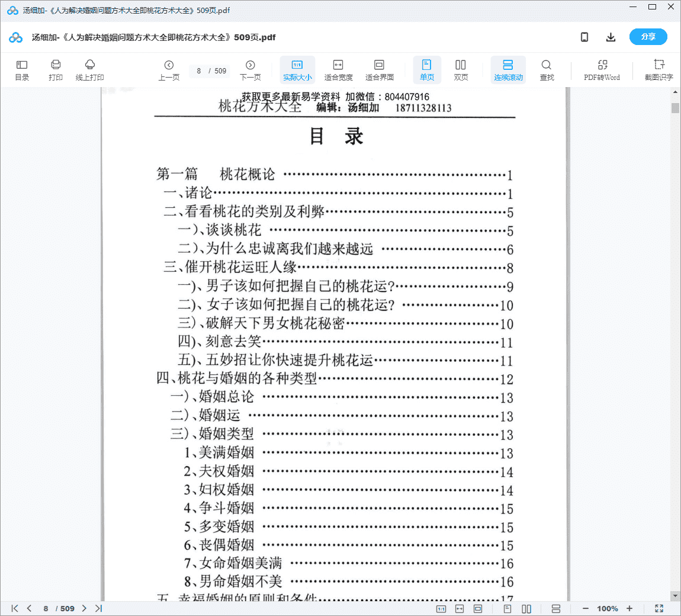
Task: Set zoom to 实际大小 actual size
Action: 297,70
